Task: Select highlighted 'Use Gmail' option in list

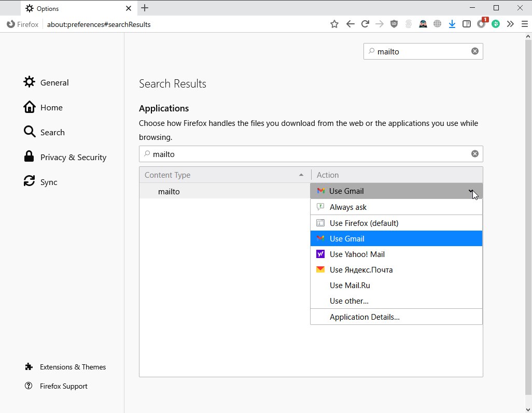Action: point(396,239)
